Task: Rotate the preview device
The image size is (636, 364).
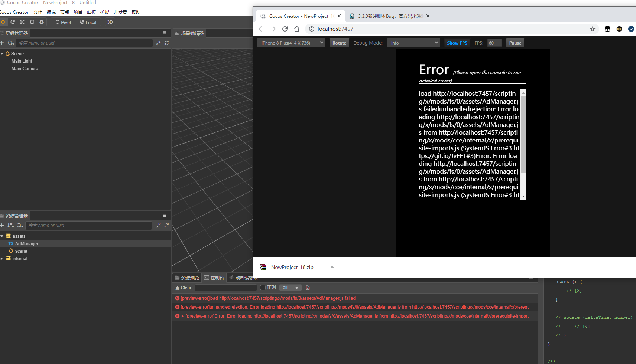Action: point(339,43)
